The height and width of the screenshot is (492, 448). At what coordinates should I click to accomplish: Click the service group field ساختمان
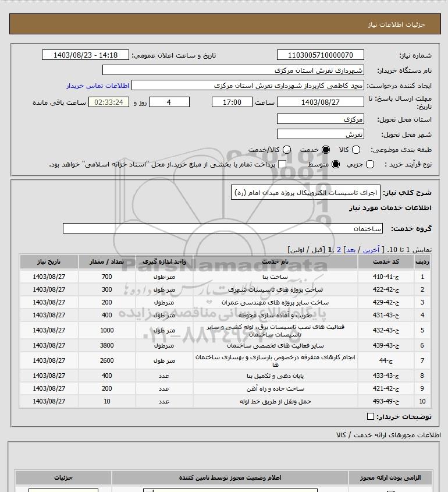(x=223, y=228)
